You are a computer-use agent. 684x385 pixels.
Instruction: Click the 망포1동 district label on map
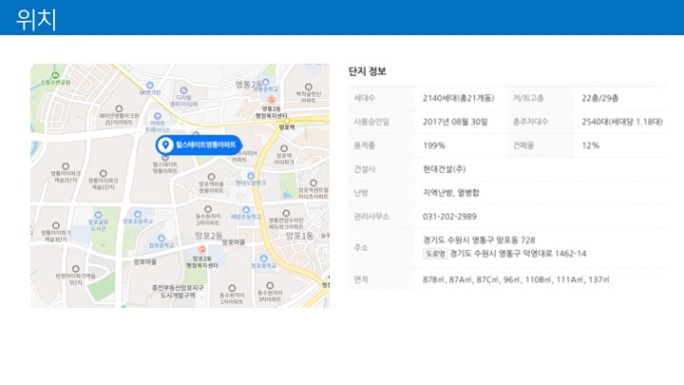(299, 236)
